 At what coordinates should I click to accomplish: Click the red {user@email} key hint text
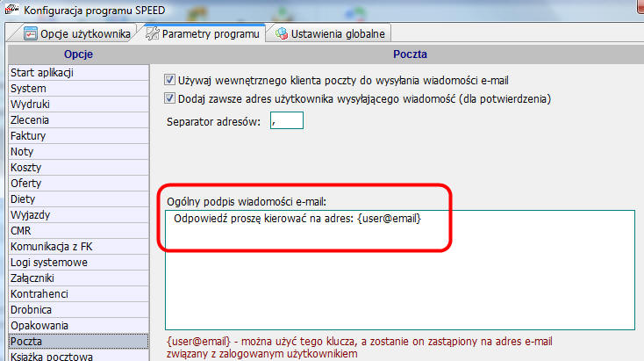coord(360,348)
